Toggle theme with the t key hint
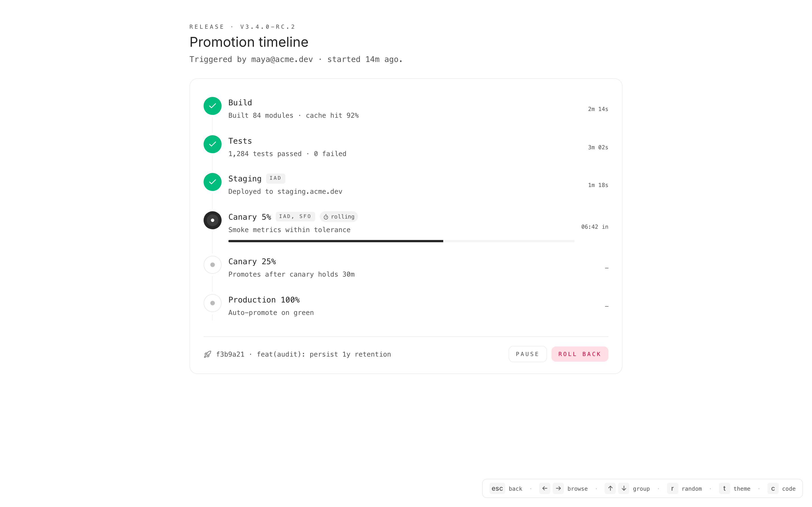 pos(724,489)
